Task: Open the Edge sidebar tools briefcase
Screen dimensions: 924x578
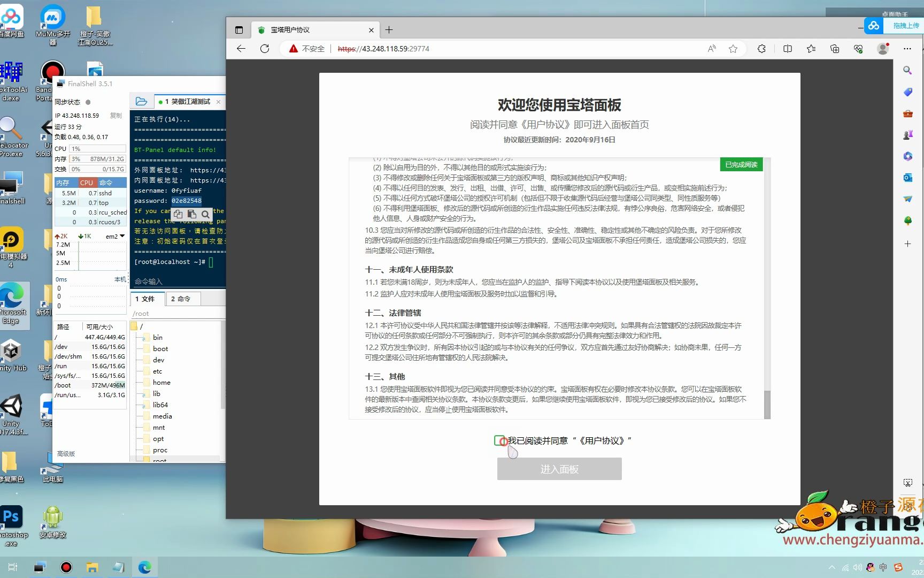Action: coord(907,113)
